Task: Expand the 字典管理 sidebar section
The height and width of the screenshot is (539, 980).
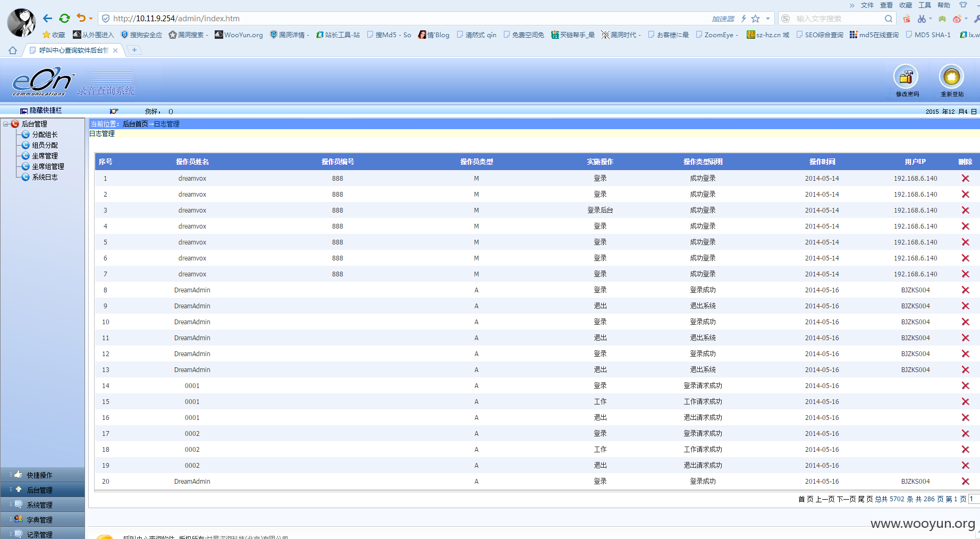Action: (x=43, y=519)
